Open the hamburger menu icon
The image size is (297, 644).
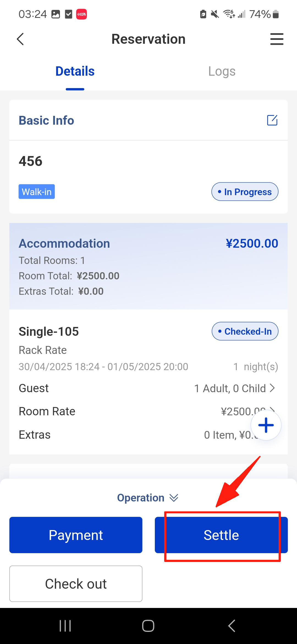click(277, 39)
